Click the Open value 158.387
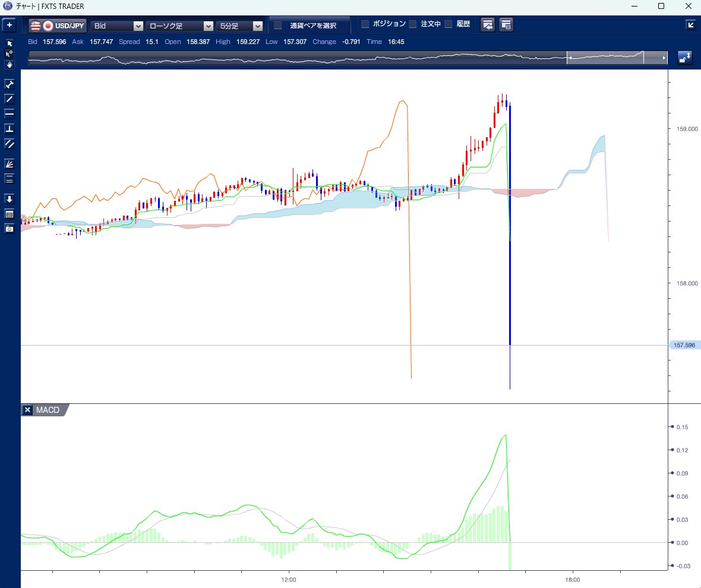The width and height of the screenshot is (701, 588). click(198, 42)
